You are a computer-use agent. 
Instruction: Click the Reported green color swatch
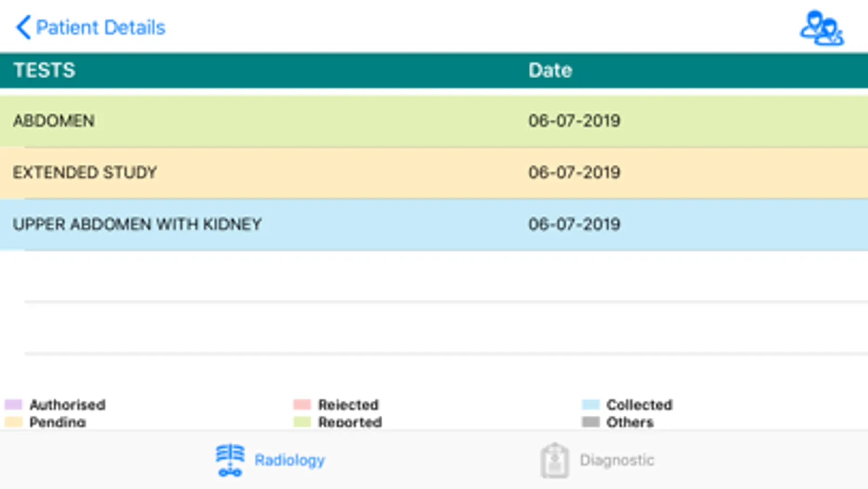coord(302,422)
